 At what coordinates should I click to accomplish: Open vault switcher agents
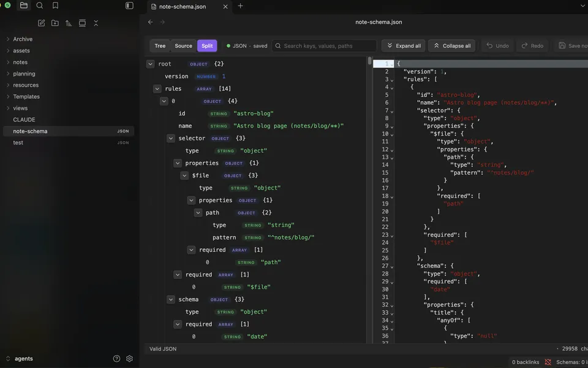(x=20, y=359)
